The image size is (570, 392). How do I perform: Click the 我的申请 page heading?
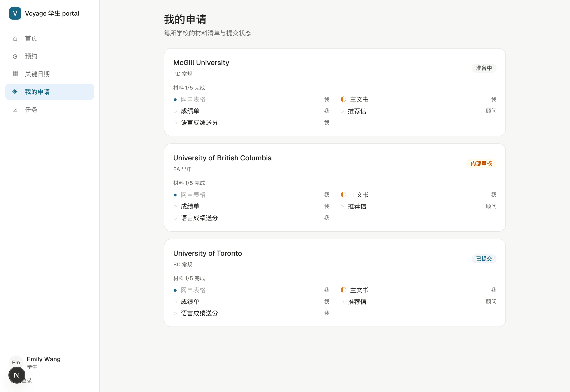pos(185,19)
